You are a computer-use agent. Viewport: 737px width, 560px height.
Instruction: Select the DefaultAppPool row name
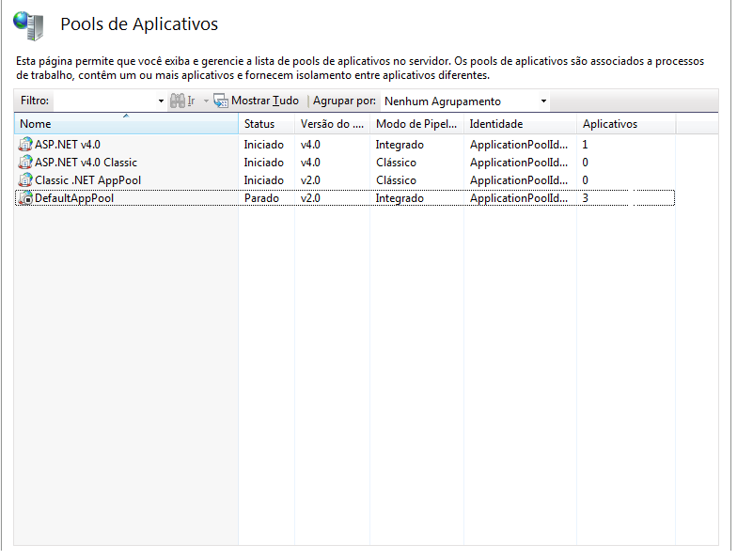74,197
